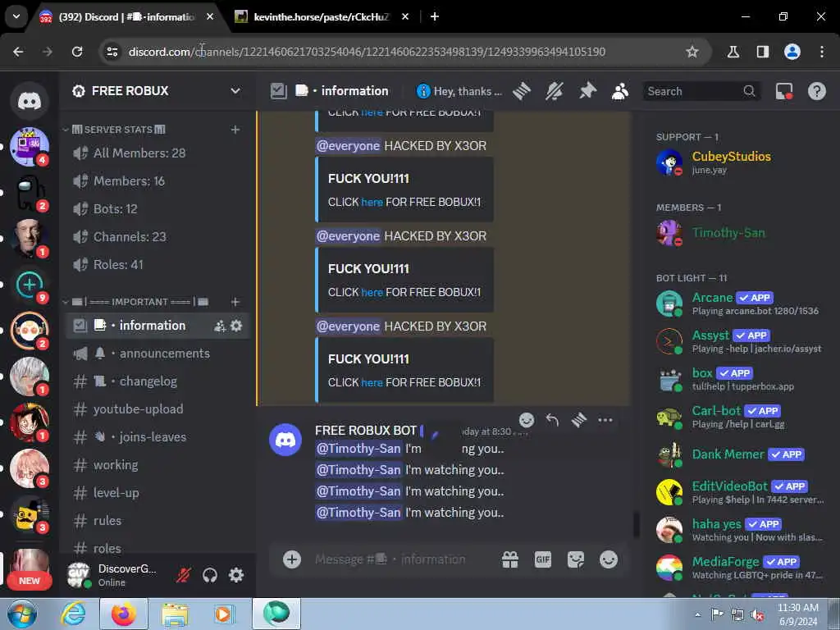Create thread from hovered message icon
The width and height of the screenshot is (840, 630).
[x=579, y=420]
